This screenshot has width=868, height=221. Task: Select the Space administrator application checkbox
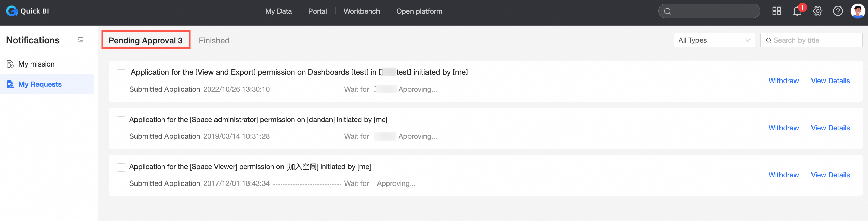121,120
